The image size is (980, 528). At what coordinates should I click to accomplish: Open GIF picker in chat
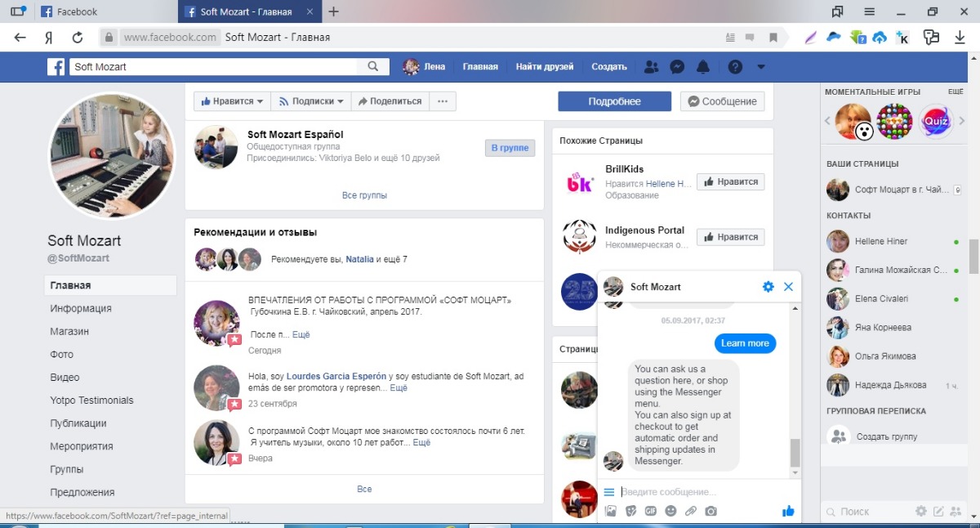pos(651,511)
